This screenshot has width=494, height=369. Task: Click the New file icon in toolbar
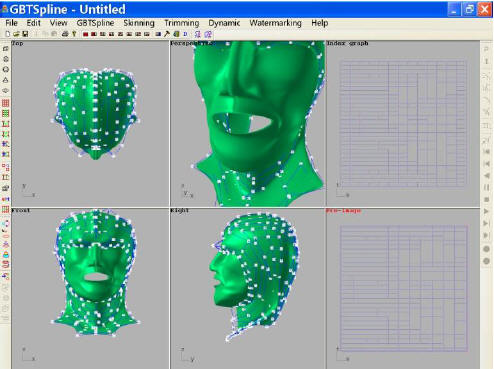[7, 34]
